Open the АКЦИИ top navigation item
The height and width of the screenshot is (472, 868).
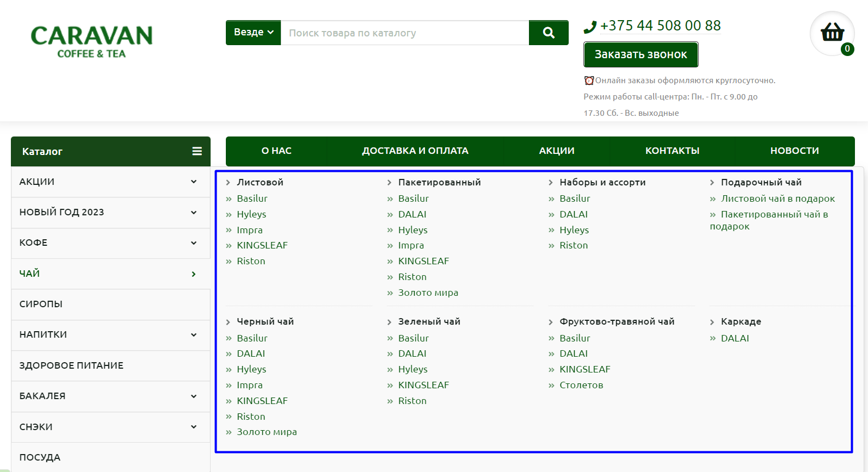(x=557, y=151)
